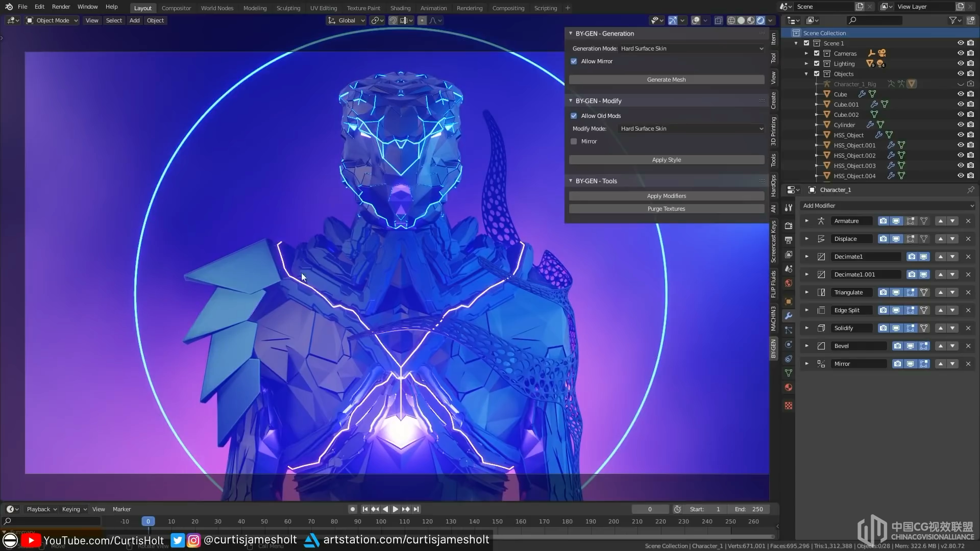The height and width of the screenshot is (551, 980).
Task: Move the Solidify modifier down
Action: click(x=952, y=328)
